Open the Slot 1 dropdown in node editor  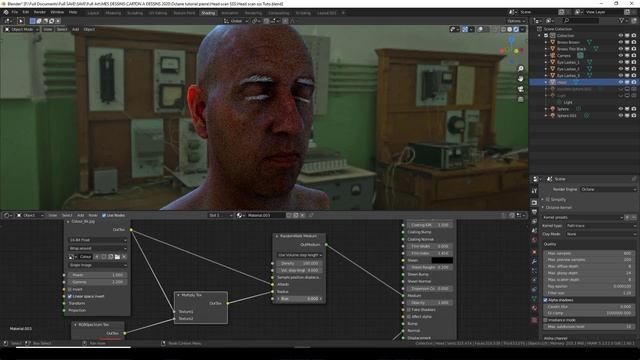click(221, 216)
